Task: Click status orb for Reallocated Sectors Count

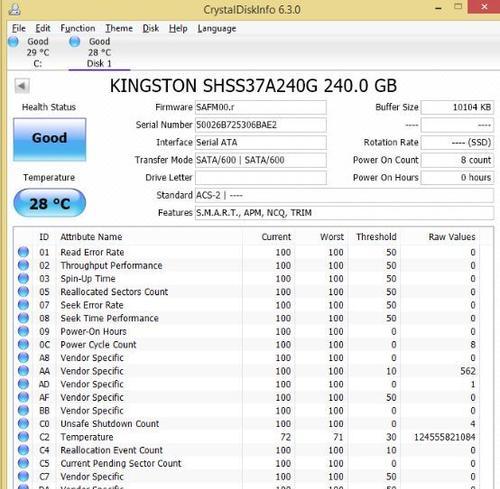Action: pyautogui.click(x=23, y=292)
